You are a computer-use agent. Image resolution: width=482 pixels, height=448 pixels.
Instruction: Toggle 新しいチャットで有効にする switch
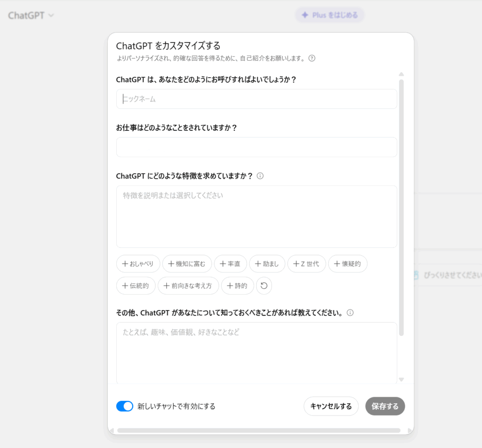124,406
